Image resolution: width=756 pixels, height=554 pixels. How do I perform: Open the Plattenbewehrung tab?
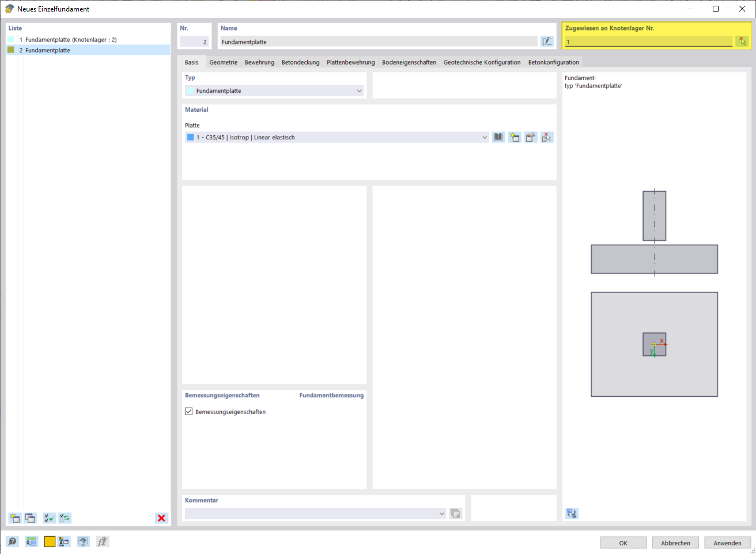pos(350,62)
